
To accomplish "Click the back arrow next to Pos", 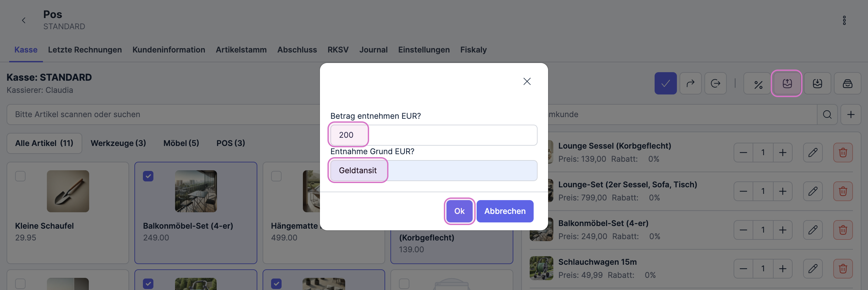I will 24,21.
